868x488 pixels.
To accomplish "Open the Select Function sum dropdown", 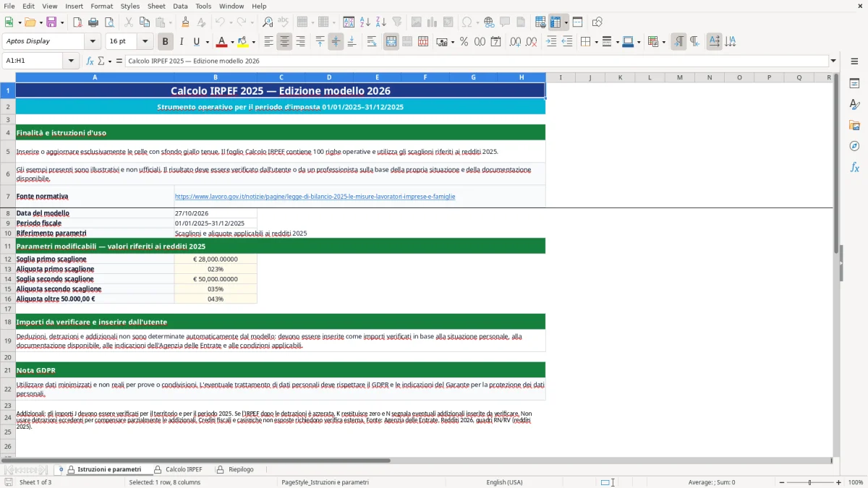I will click(109, 61).
